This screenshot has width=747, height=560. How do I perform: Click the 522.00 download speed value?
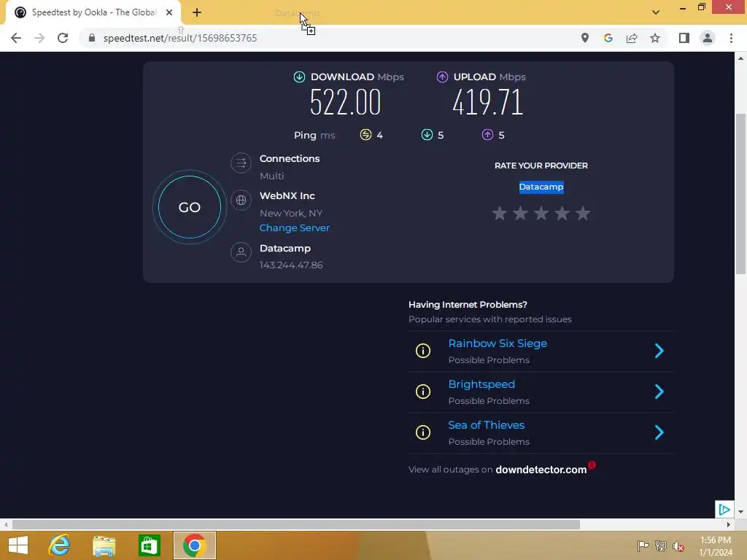345,102
